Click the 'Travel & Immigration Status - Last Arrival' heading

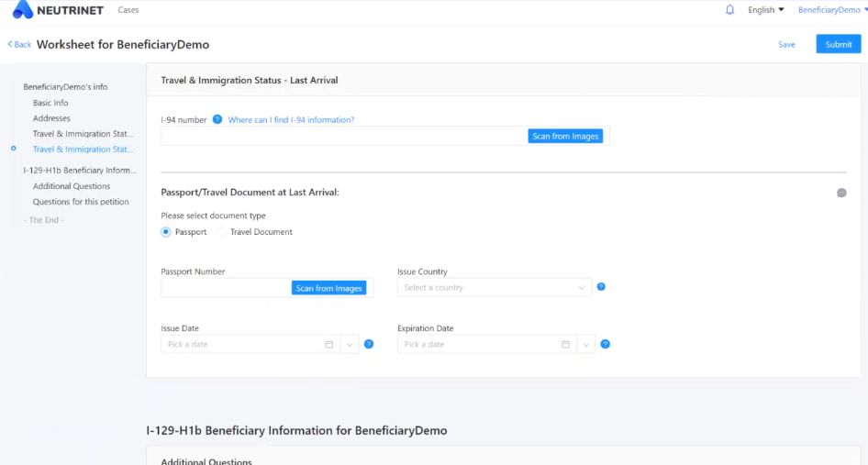tap(249, 81)
